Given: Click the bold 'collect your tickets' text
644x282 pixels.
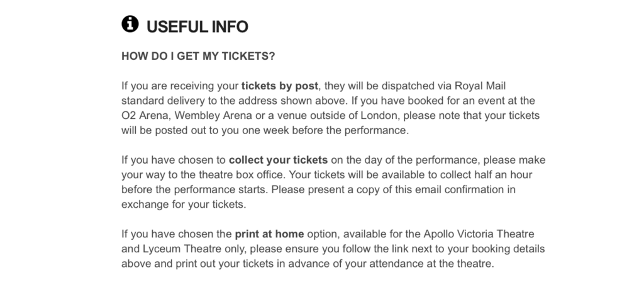Looking at the screenshot, I should click(278, 160).
